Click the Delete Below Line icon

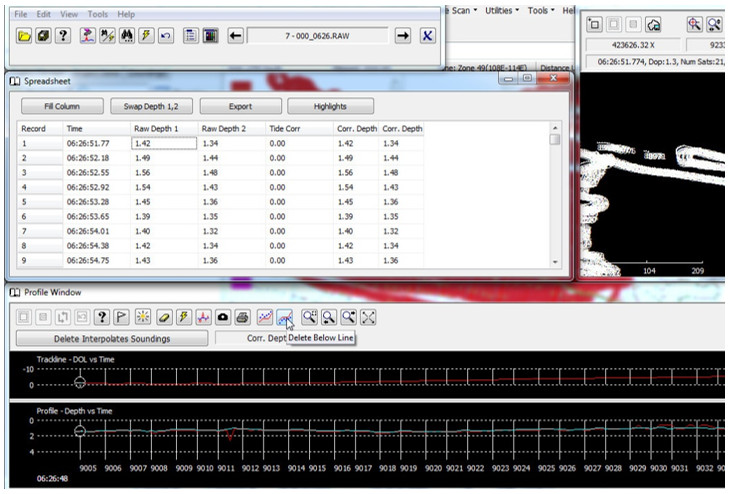coord(284,318)
